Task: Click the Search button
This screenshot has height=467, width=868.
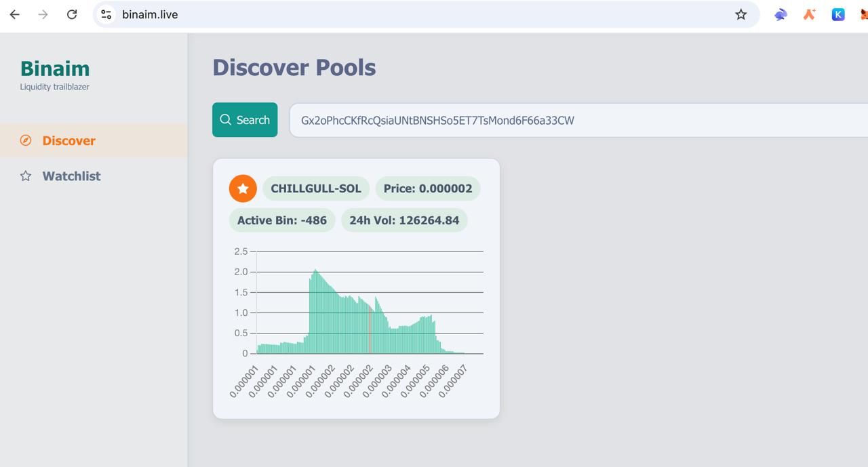Action: [x=245, y=120]
